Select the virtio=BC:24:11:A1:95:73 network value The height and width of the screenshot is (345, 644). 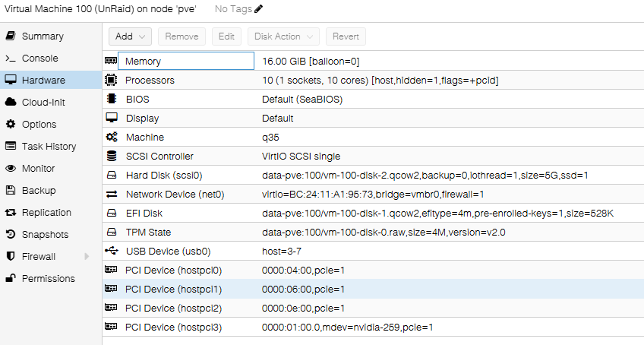pyautogui.click(x=373, y=194)
